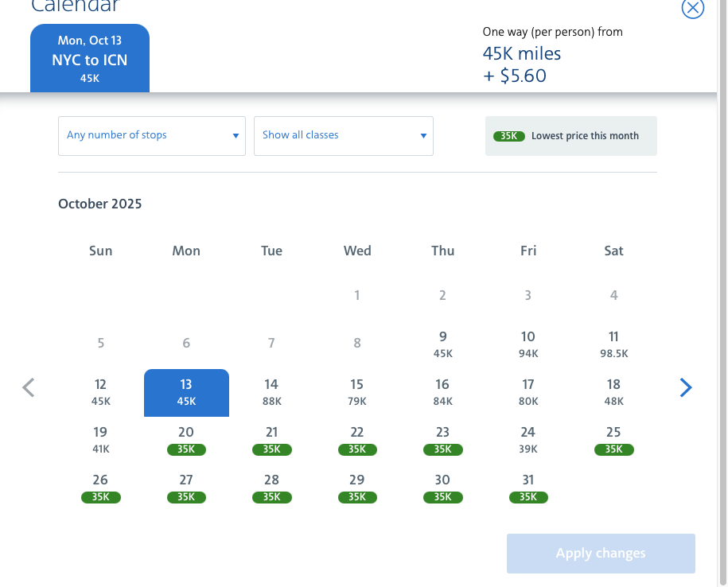Image resolution: width=728 pixels, height=587 pixels.
Task: Select October 19 with 41K fare
Action: point(101,440)
